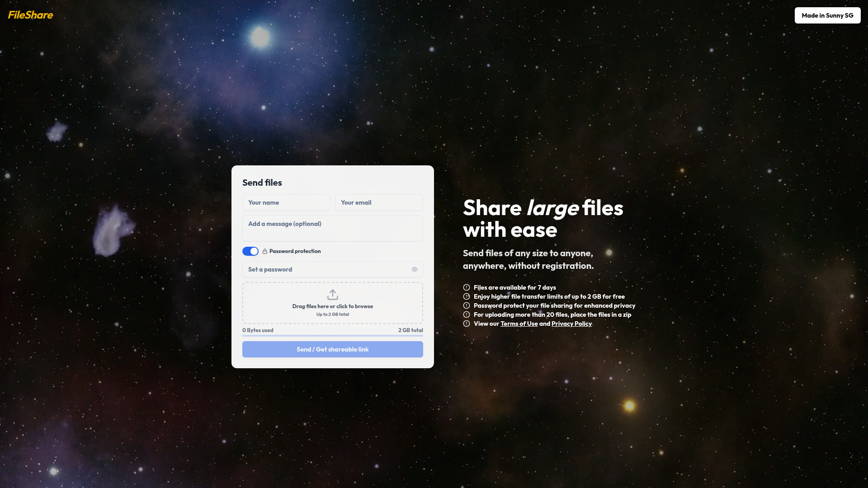The width and height of the screenshot is (868, 488).
Task: Click info icon beside "Files are available for 7 days"
Action: (467, 287)
